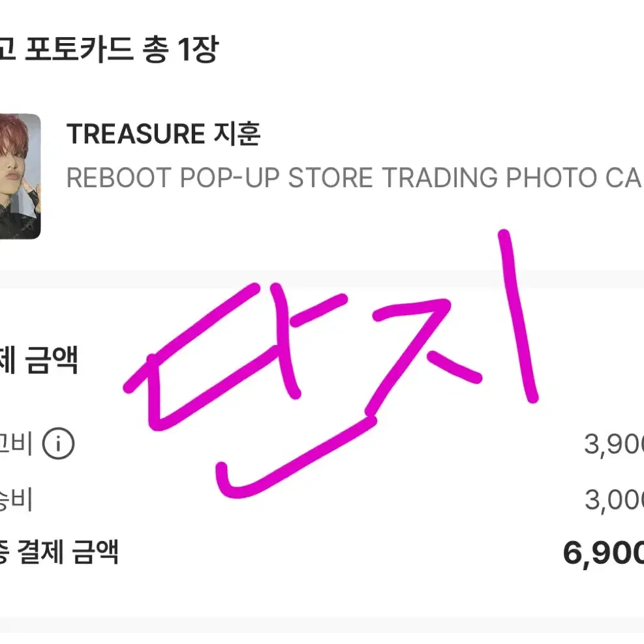This screenshot has height=644, width=644.
Task: Select the 3,000 shipping amount
Action: 615,500
